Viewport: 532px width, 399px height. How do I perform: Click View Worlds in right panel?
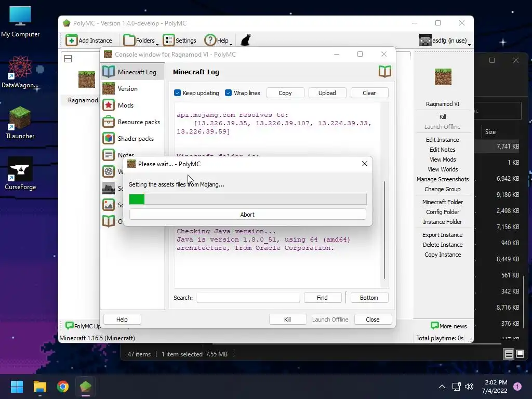443,169
